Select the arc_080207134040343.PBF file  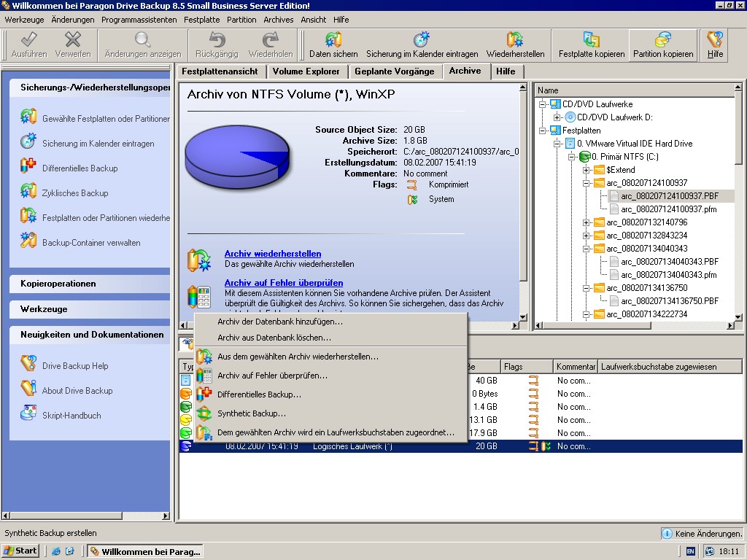click(x=670, y=262)
